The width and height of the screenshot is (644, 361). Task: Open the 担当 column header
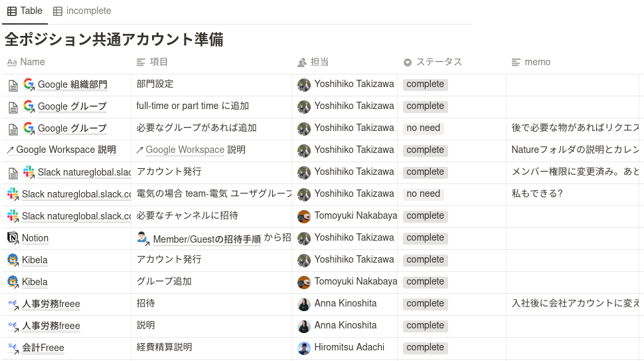[x=313, y=62]
